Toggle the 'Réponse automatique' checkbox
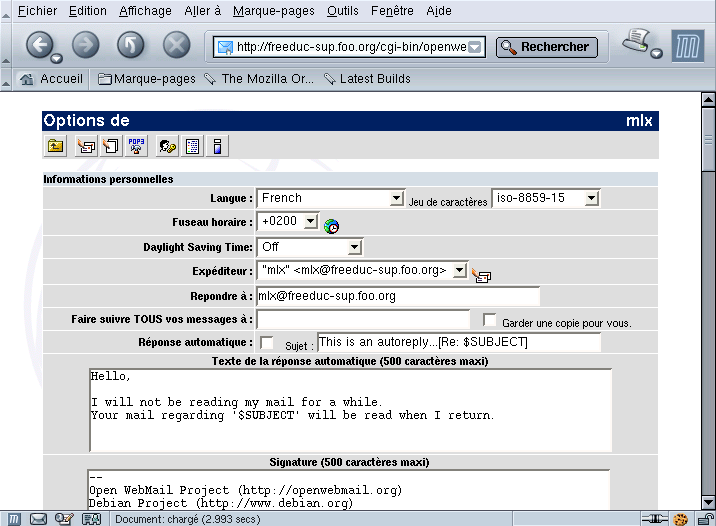This screenshot has width=716, height=526. click(x=267, y=343)
